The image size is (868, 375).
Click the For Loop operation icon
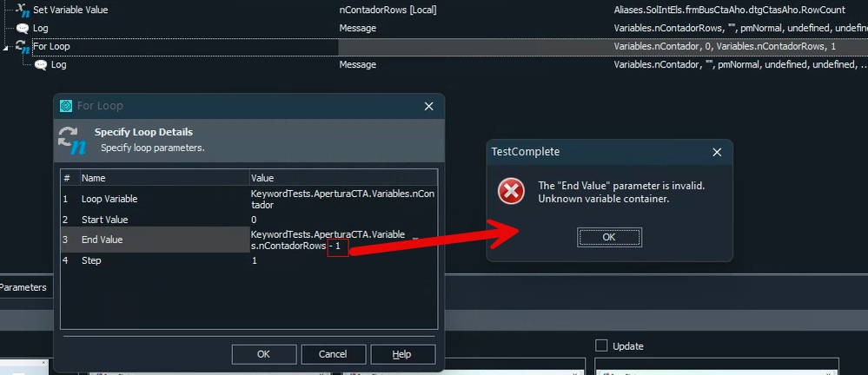pyautogui.click(x=23, y=47)
